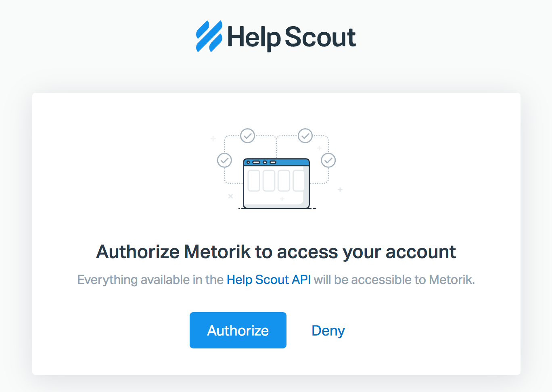The width and height of the screenshot is (552, 392).
Task: Click the third placeholder card in window illustration
Action: [x=284, y=181]
